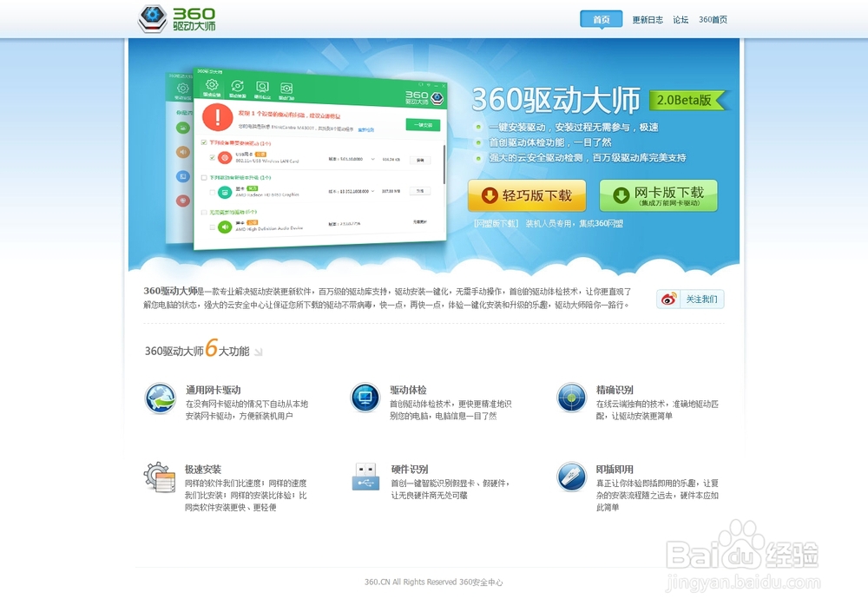Click the 360驱动大师 logo in header

(x=176, y=18)
